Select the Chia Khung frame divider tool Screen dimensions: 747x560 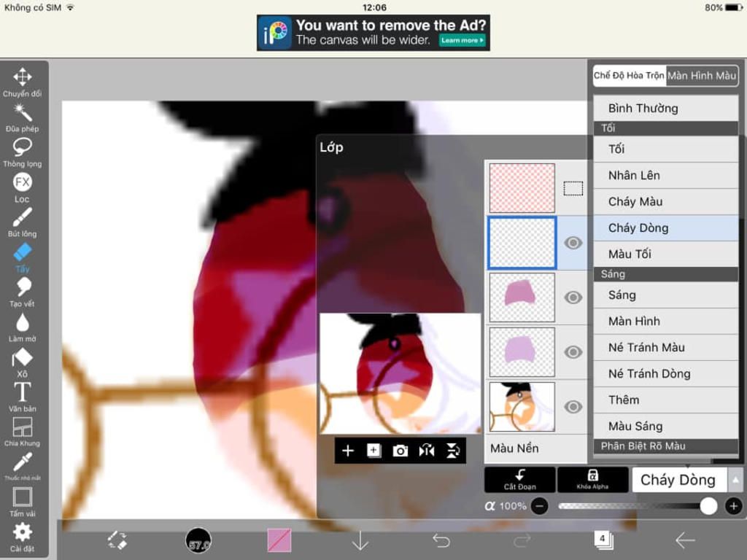(23, 432)
